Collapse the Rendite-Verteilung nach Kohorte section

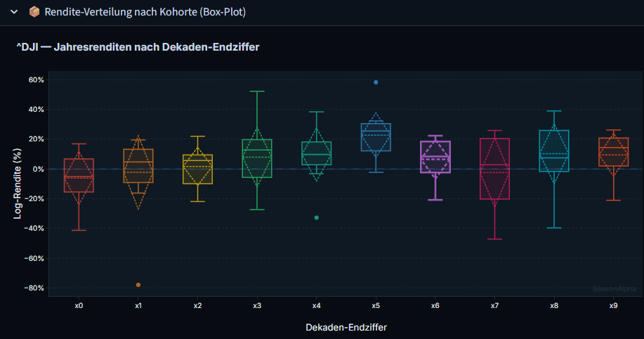pos(14,12)
